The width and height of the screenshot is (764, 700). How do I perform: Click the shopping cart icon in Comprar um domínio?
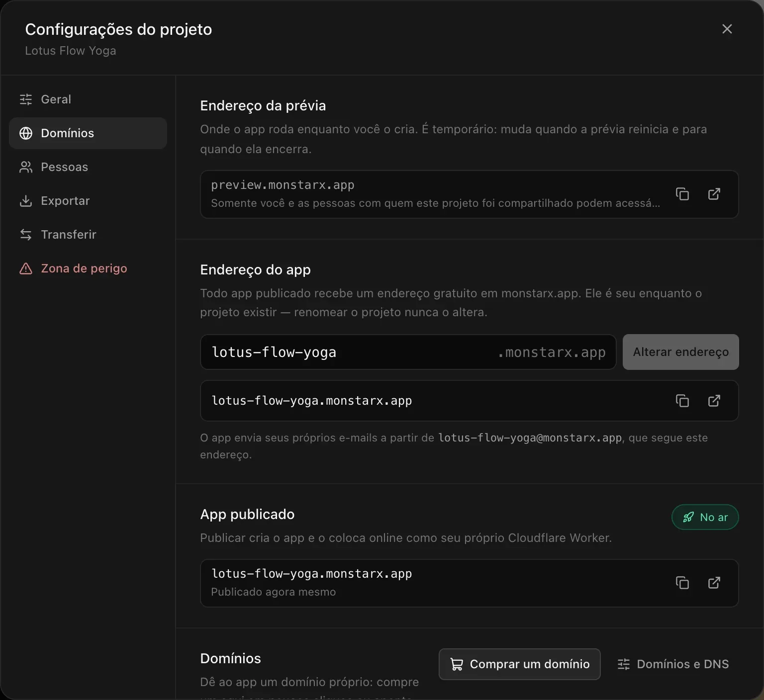click(x=457, y=664)
